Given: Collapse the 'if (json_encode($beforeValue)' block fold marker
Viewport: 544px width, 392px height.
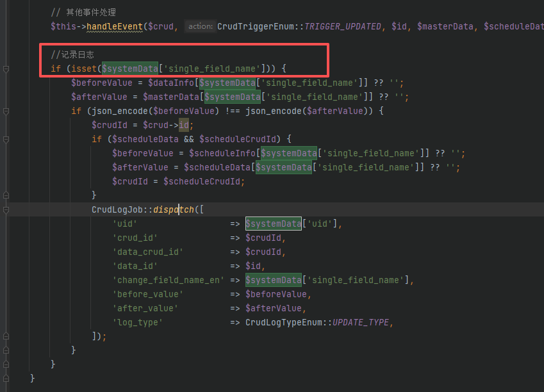Looking at the screenshot, I should 6,111.
